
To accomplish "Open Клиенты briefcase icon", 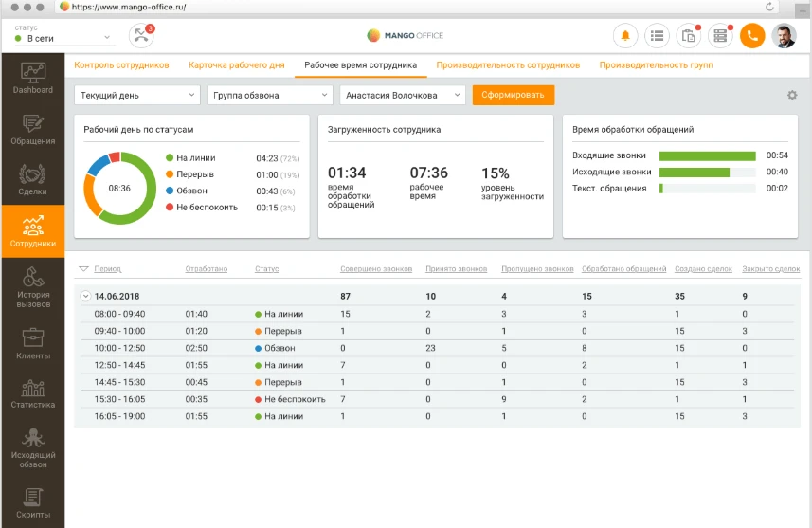I will 32,343.
